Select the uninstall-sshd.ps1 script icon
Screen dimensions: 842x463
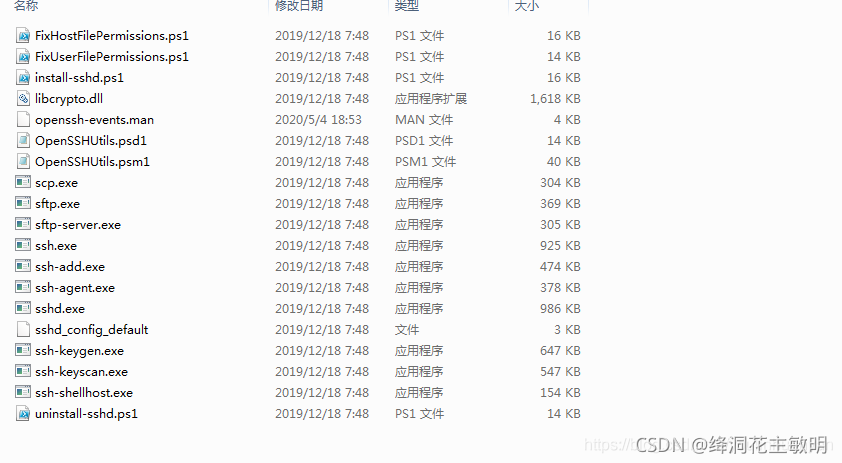[x=23, y=414]
